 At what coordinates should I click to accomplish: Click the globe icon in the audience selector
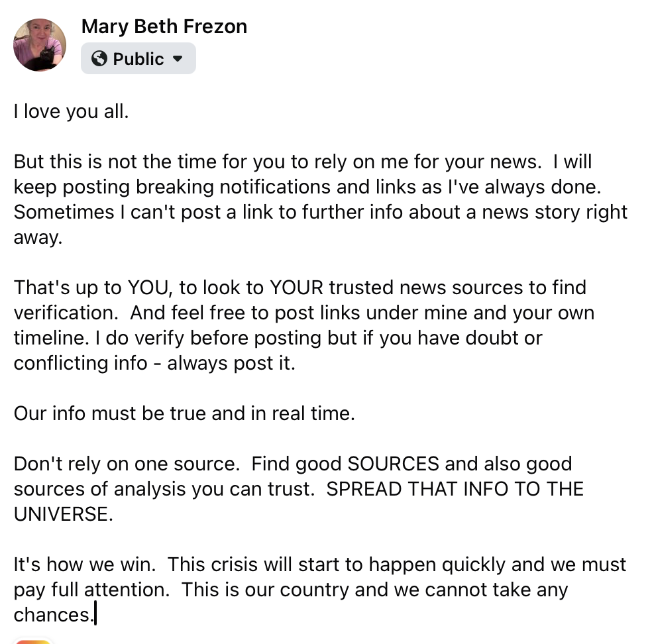pyautogui.click(x=99, y=58)
